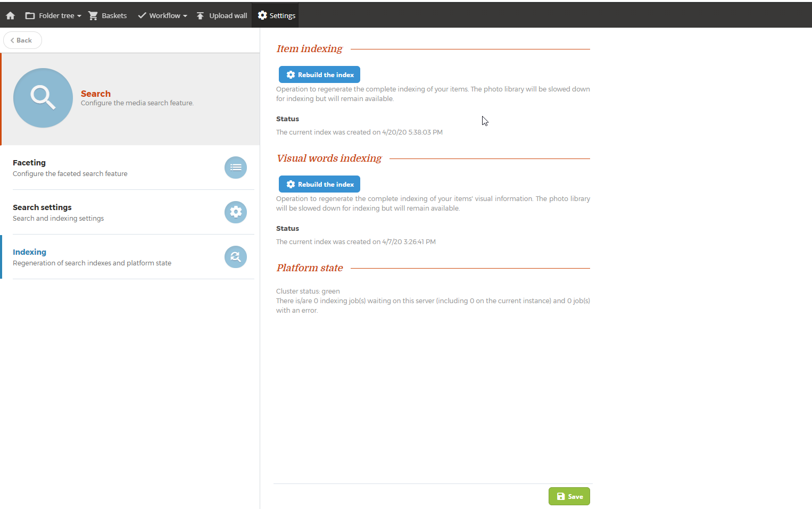Click the Cluster status green text
The width and height of the screenshot is (812, 509).
[308, 291]
